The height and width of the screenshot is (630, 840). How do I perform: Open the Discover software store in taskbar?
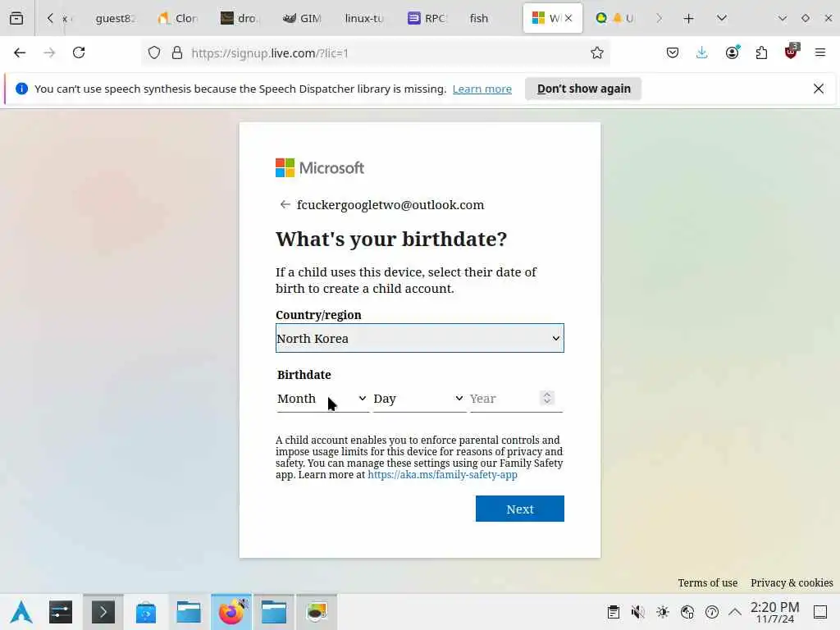(146, 612)
